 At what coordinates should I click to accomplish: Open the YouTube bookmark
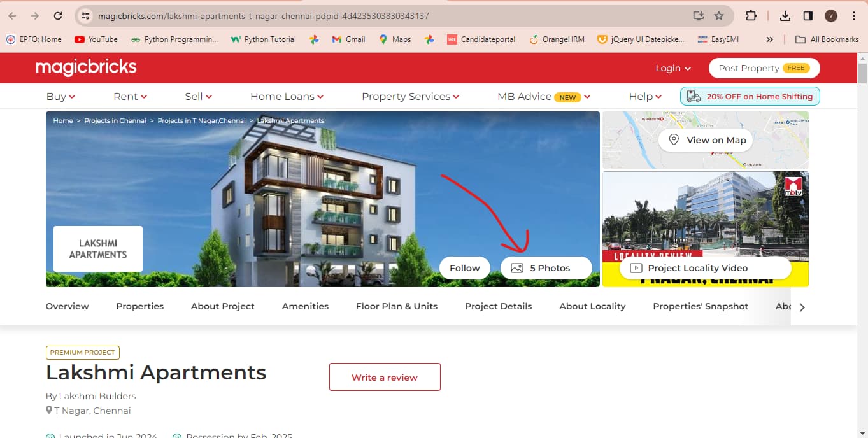pyautogui.click(x=96, y=39)
